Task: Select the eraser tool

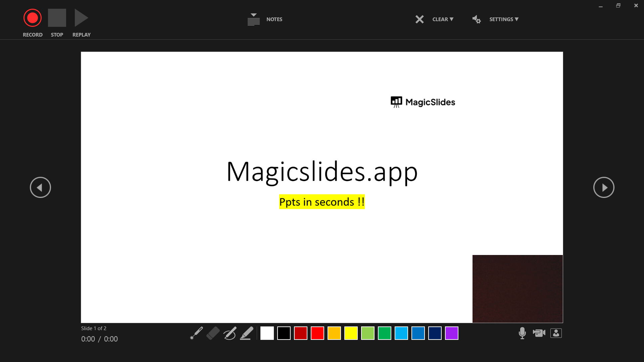Action: coord(213,333)
